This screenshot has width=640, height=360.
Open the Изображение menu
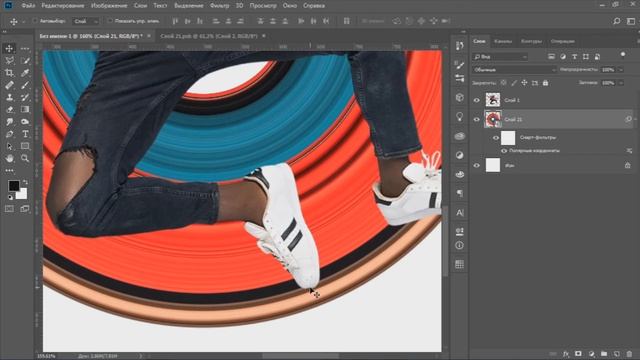point(109,6)
